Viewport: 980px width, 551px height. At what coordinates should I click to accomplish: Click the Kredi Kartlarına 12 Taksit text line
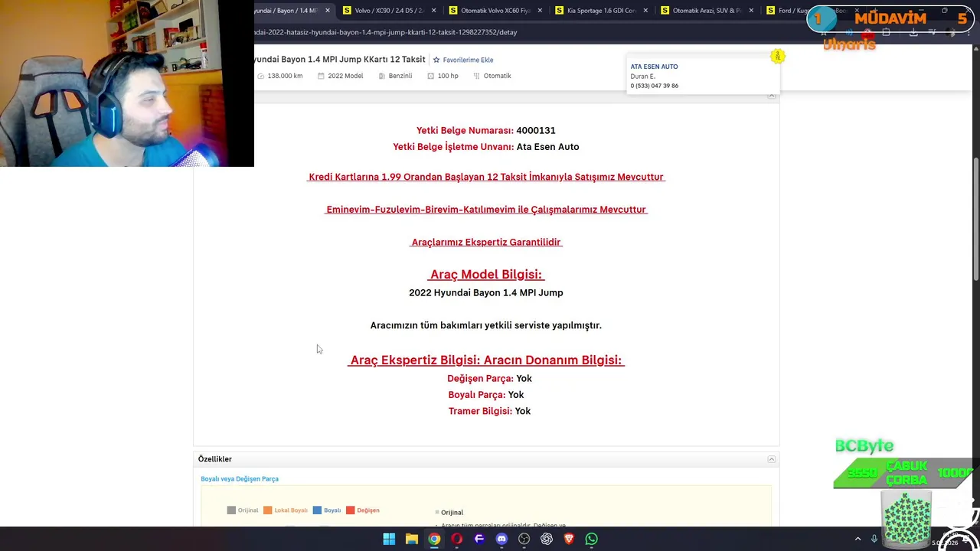pyautogui.click(x=486, y=177)
